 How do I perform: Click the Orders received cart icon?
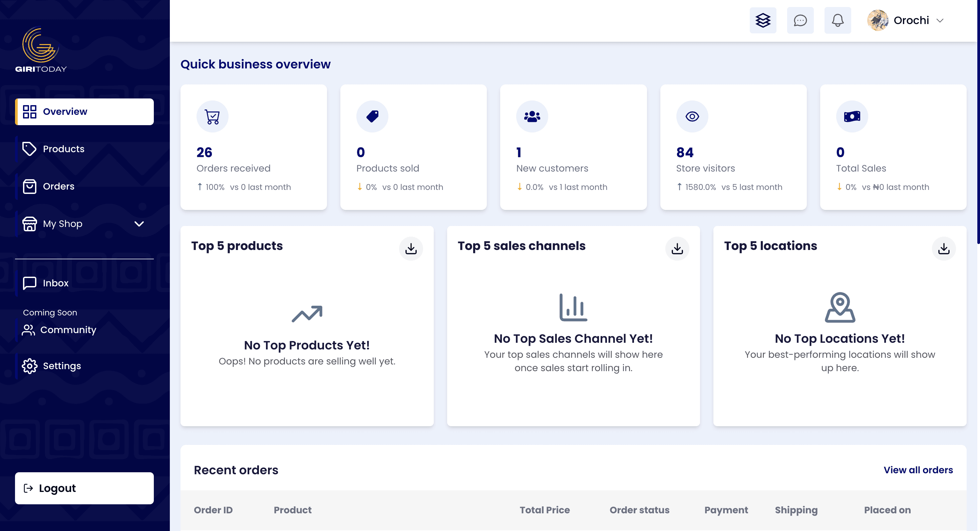[212, 116]
